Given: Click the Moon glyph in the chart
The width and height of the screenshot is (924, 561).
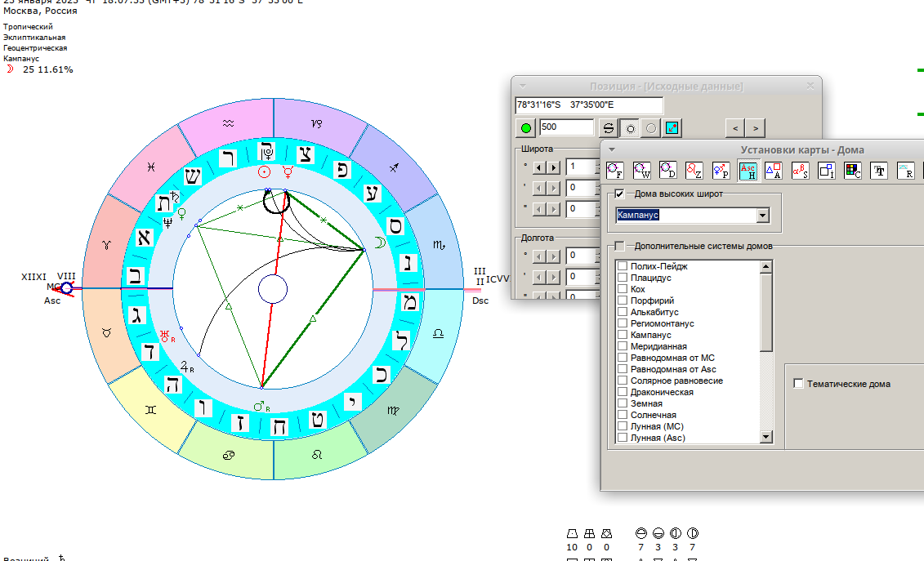Looking at the screenshot, I should click(x=381, y=243).
